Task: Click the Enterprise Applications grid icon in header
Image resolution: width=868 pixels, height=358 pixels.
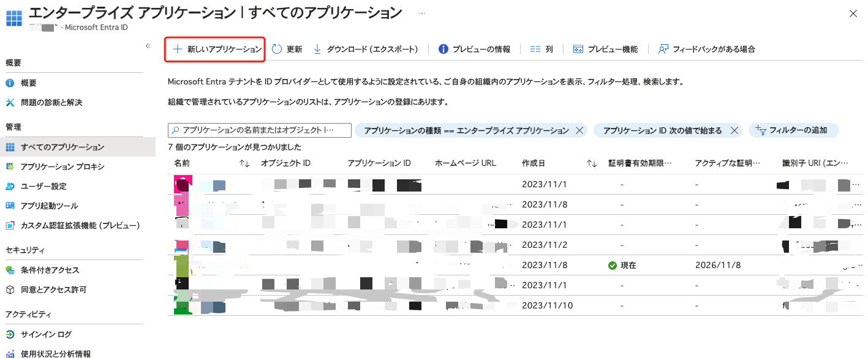Action: (14, 18)
